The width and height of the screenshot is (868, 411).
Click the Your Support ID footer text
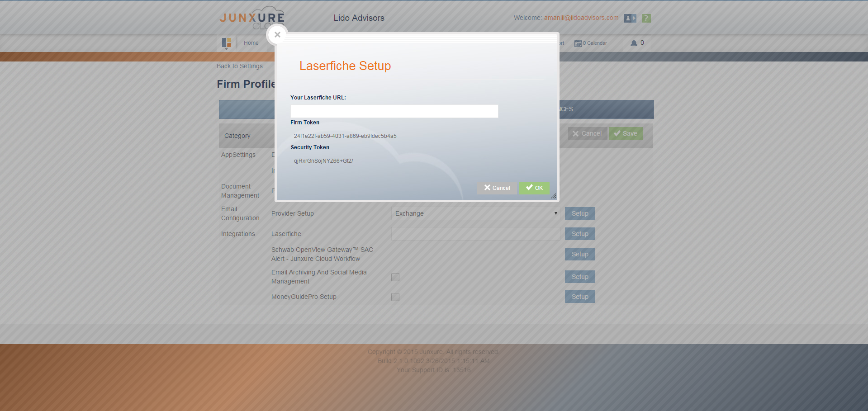434,370
